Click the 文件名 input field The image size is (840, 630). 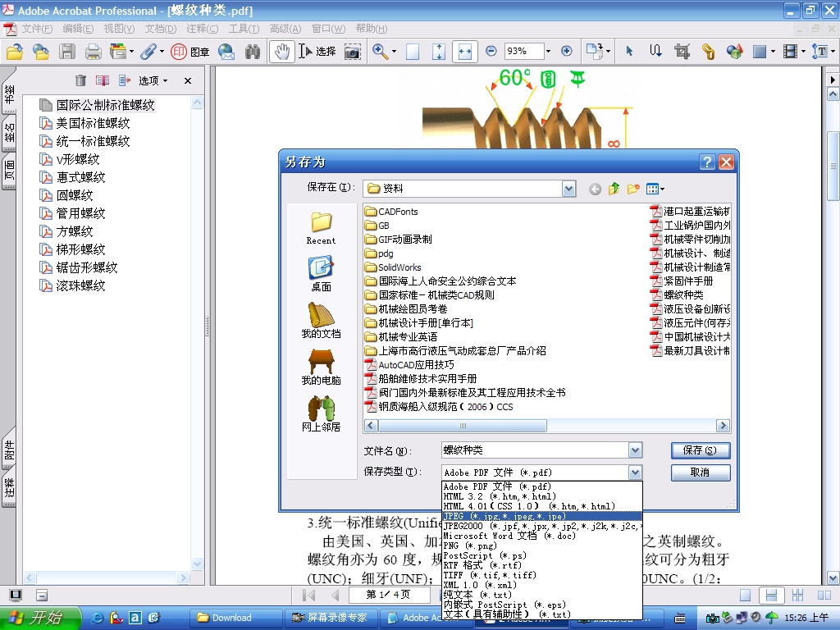[x=535, y=450]
